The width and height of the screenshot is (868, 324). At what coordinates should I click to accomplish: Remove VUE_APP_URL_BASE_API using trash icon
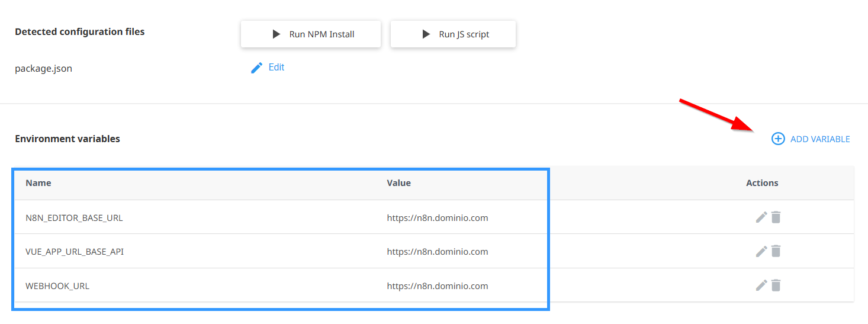tap(776, 252)
